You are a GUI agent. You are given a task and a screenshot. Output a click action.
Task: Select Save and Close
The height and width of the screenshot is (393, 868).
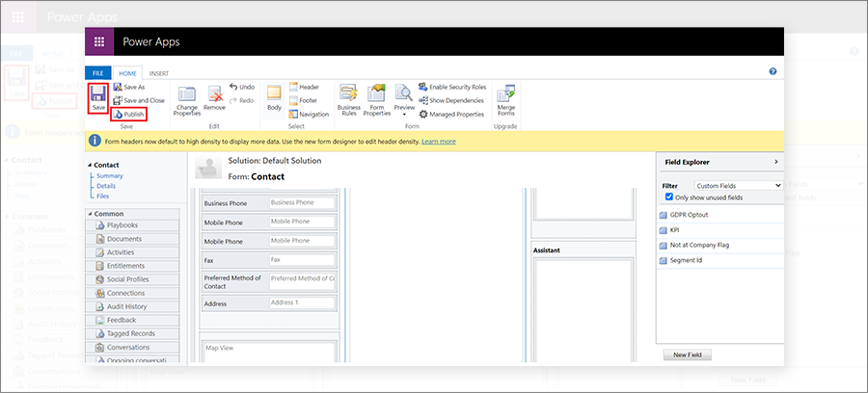[x=139, y=100]
